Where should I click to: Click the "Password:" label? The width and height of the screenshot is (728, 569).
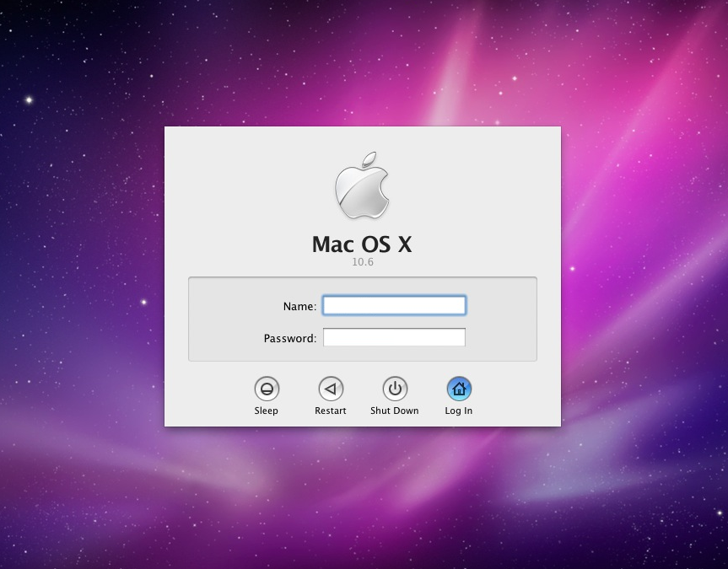tap(289, 338)
